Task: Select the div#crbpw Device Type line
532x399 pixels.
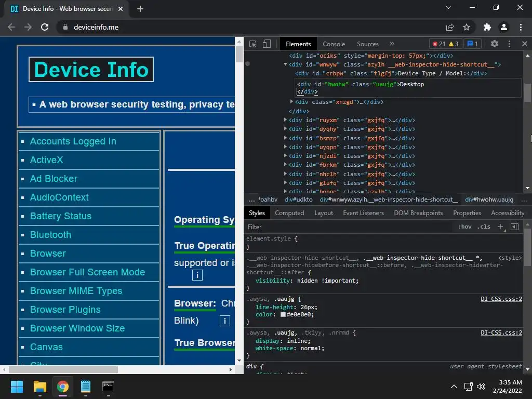Action: pyautogui.click(x=391, y=73)
